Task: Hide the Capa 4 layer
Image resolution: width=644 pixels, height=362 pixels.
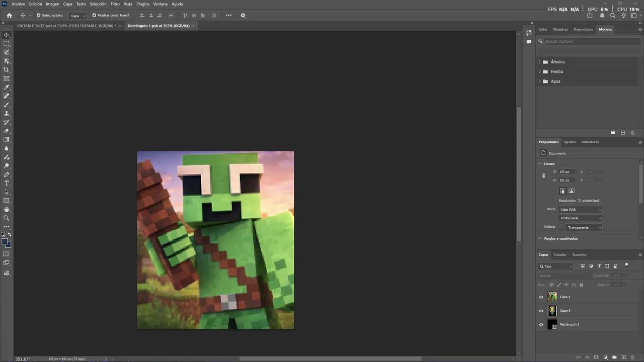Action: tap(541, 297)
